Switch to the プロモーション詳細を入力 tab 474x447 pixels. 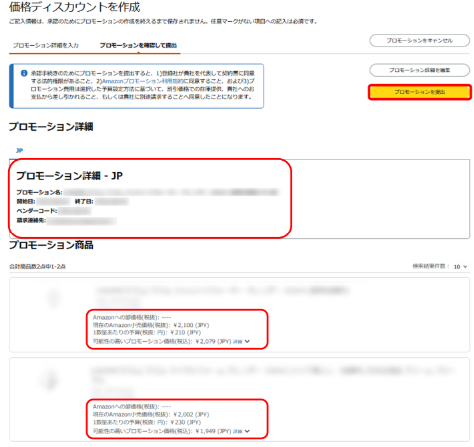pyautogui.click(x=46, y=45)
